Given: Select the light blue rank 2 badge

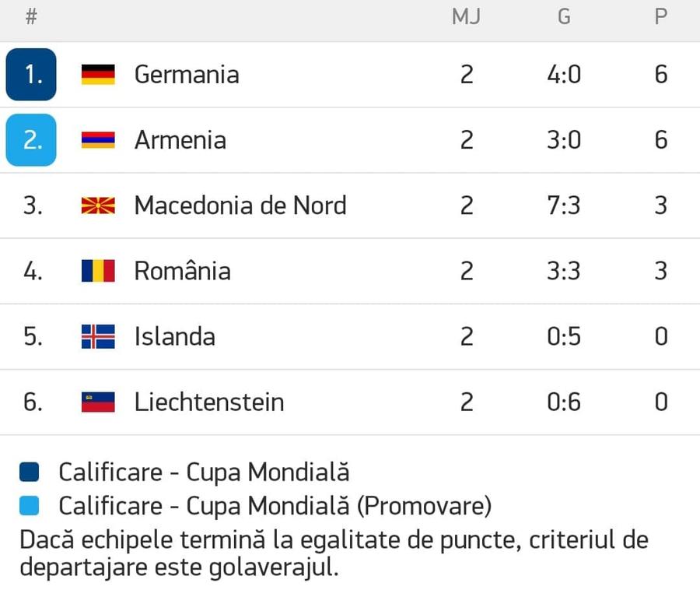Looking at the screenshot, I should tap(31, 140).
